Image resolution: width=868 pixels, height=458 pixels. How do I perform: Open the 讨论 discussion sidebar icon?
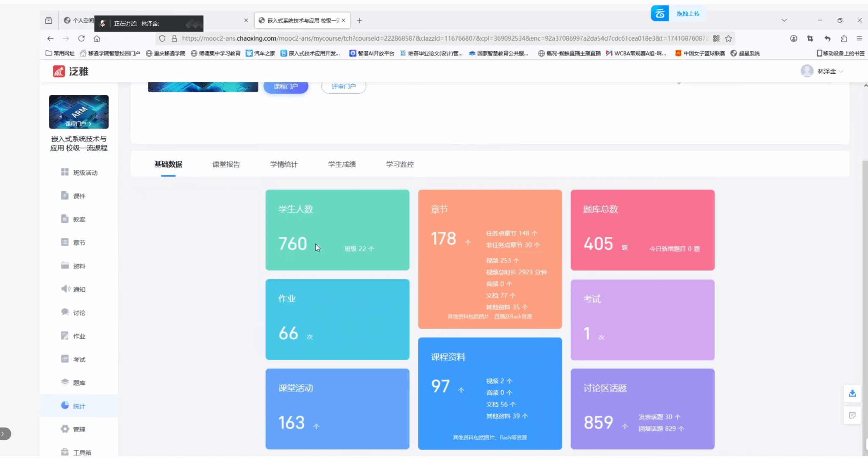[x=65, y=312]
